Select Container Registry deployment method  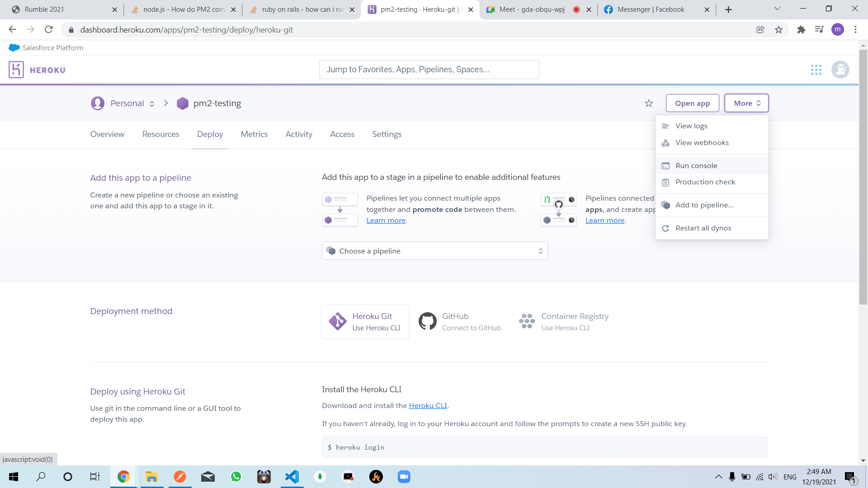(x=564, y=322)
